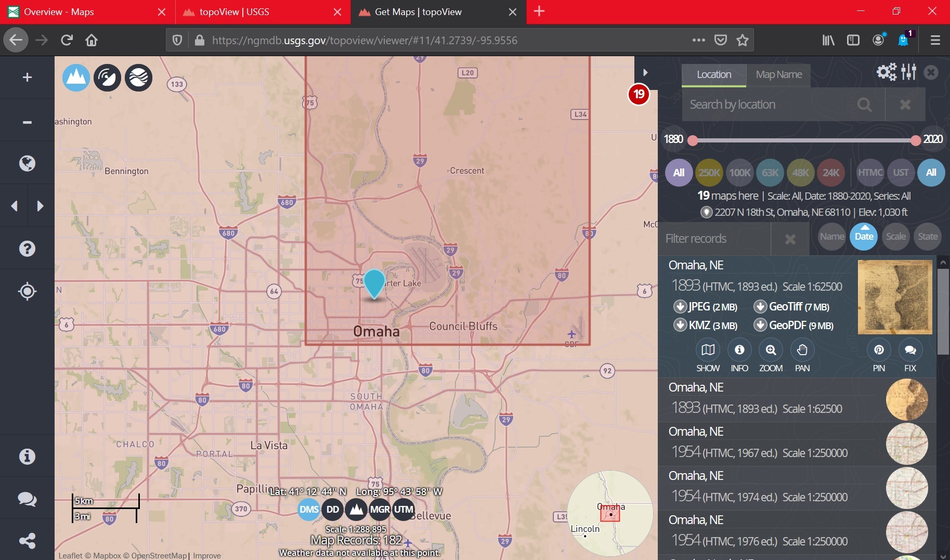Clear the filter records field
Image resolution: width=950 pixels, height=560 pixels.
tap(790, 239)
